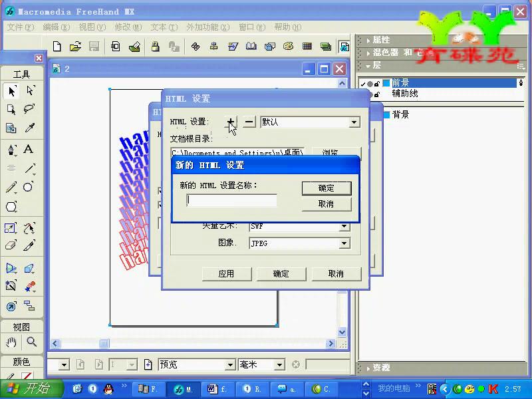This screenshot has height=399, width=532.
Task: Open the SWF vector art dropdown
Action: click(344, 226)
